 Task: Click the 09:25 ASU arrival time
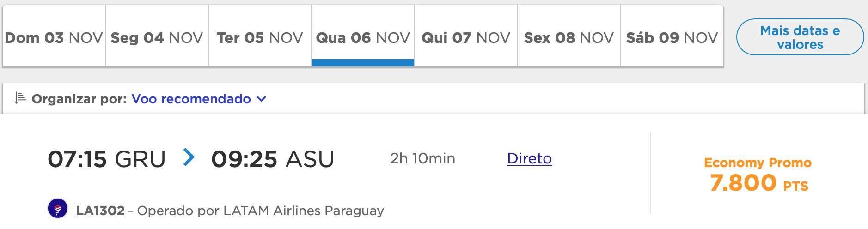[273, 159]
